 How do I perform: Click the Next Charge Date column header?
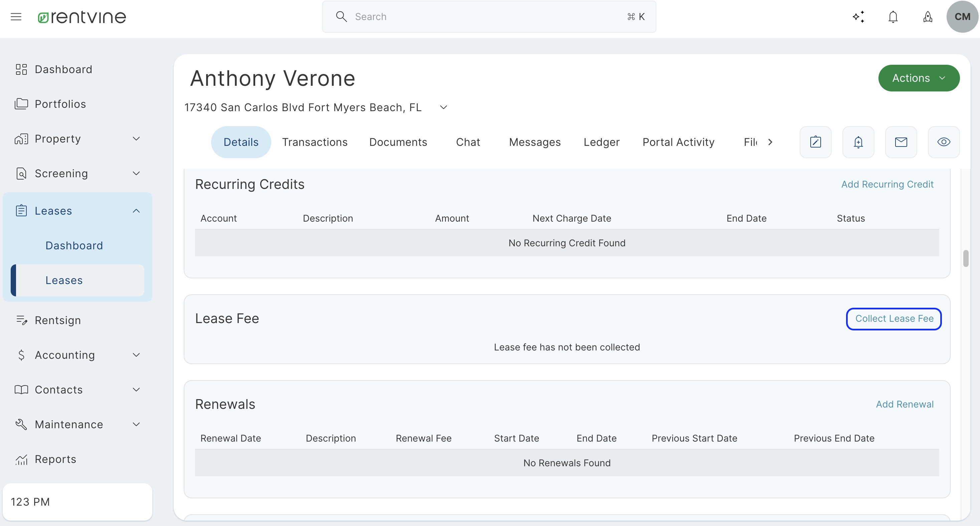tap(571, 218)
